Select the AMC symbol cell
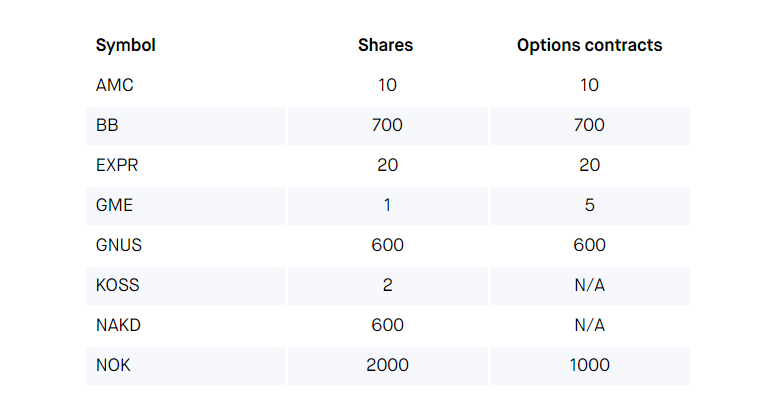This screenshot has width=784, height=411. pyautogui.click(x=115, y=85)
